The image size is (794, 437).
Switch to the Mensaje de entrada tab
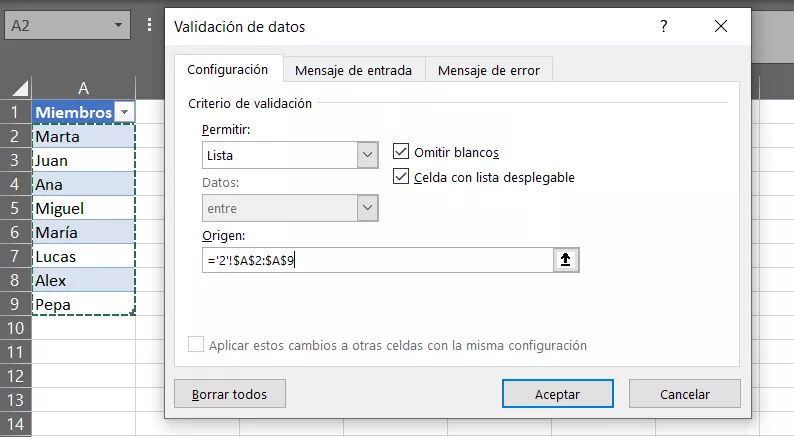(x=353, y=70)
